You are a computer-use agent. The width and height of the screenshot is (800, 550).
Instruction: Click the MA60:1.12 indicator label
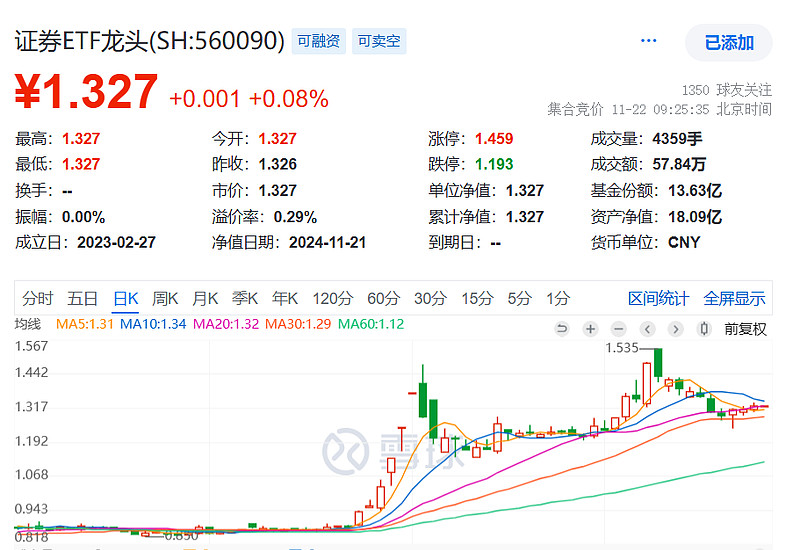[x=371, y=324]
